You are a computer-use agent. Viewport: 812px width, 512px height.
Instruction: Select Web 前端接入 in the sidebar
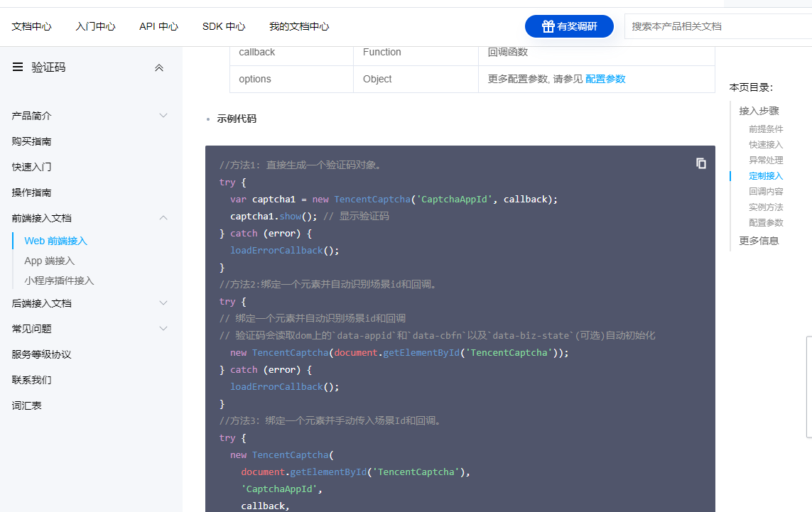pyautogui.click(x=56, y=241)
